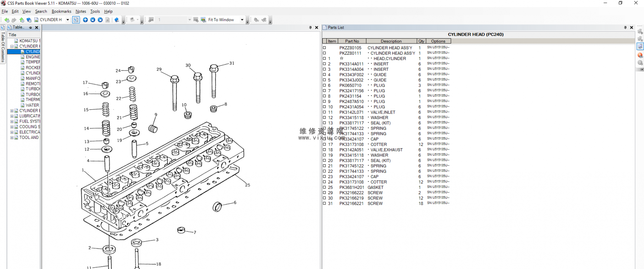Image resolution: width=644 pixels, height=269 pixels.
Task: Expand the ELECTRICAL tree node
Action: point(12,132)
